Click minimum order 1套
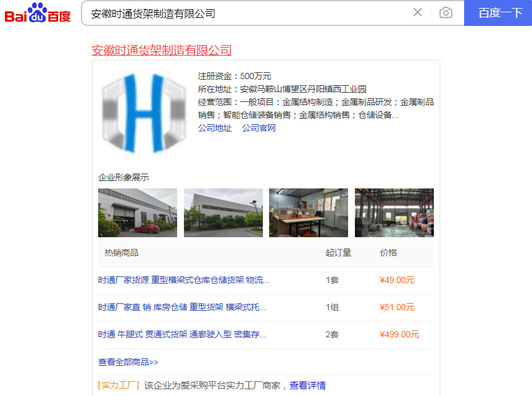This screenshot has width=532, height=396. coord(333,280)
